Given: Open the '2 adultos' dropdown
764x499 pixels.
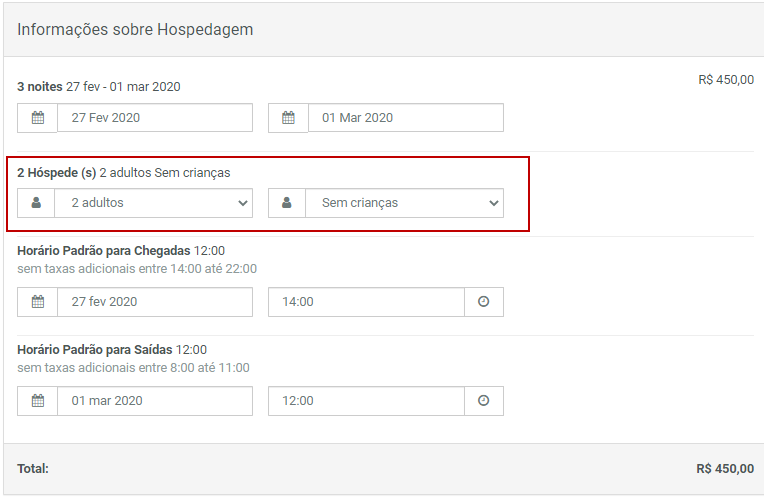Looking at the screenshot, I should (154, 203).
